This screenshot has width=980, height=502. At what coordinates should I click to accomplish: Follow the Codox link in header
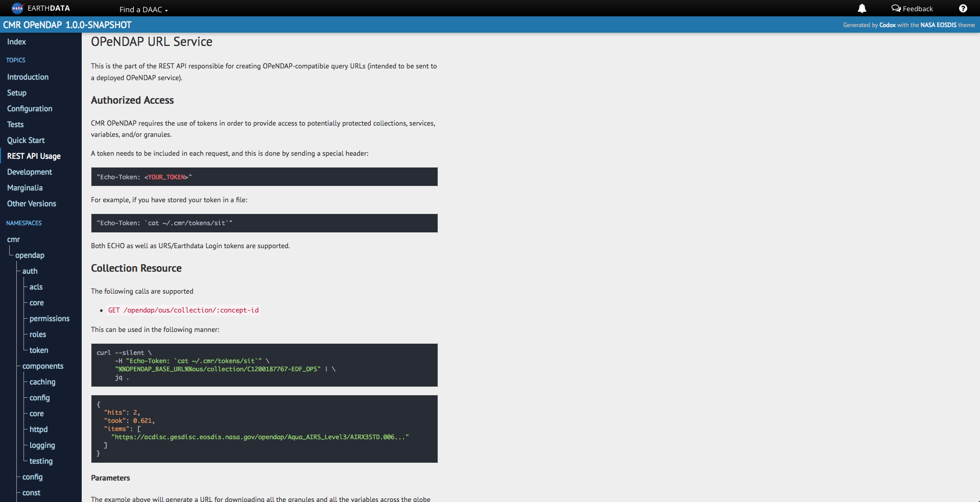(887, 25)
